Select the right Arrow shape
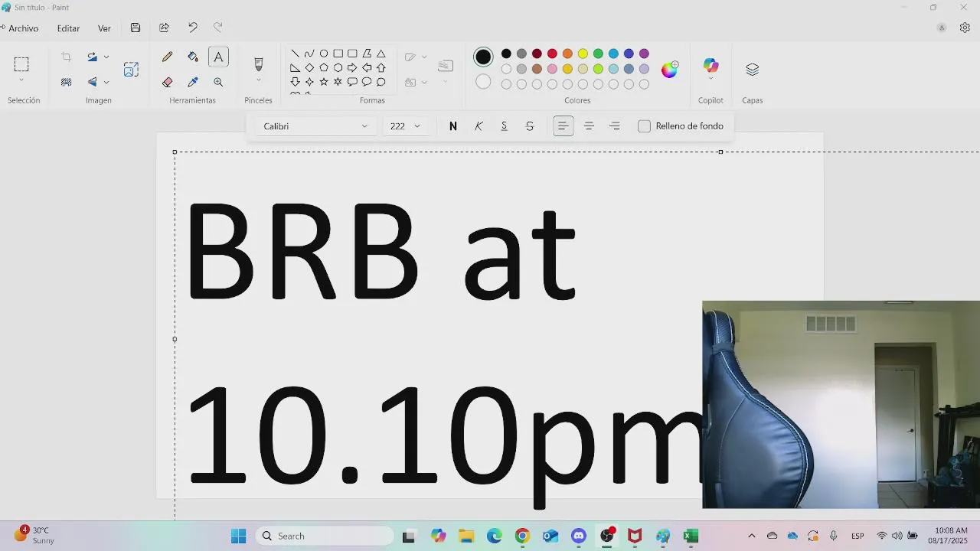The image size is (980, 551). click(352, 67)
